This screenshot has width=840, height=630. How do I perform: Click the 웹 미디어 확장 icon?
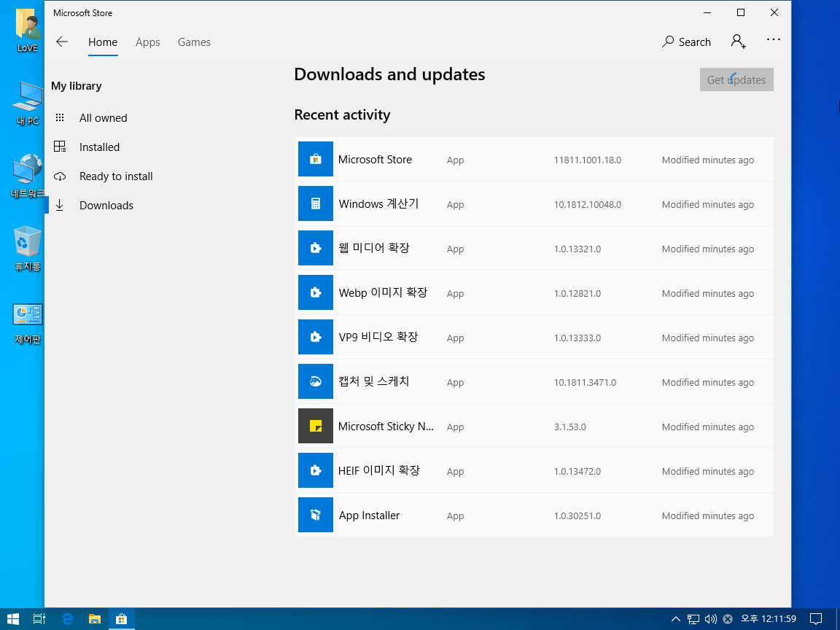[316, 248]
